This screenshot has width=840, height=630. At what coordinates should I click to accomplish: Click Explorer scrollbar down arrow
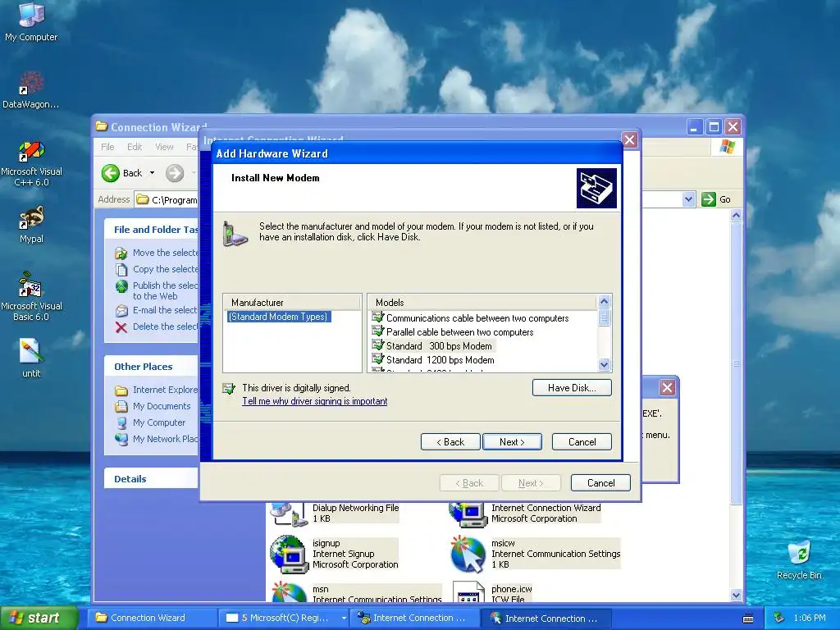click(736, 595)
